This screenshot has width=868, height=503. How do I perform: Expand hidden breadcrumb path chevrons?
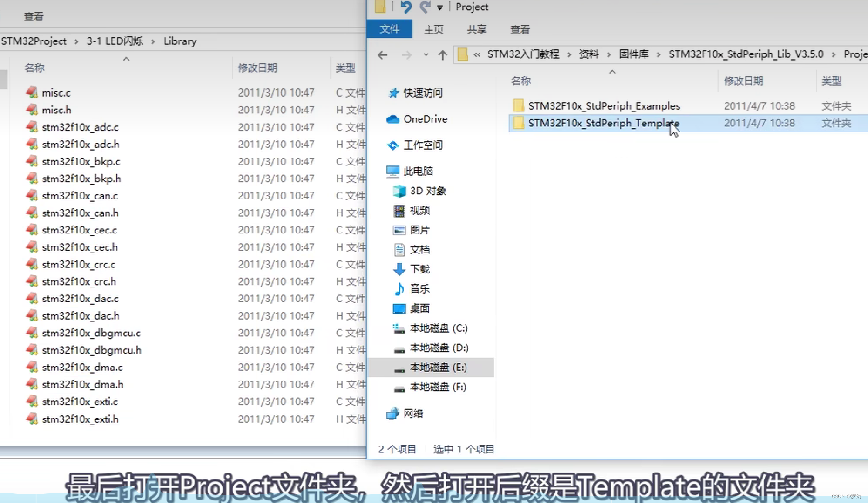[x=477, y=54]
